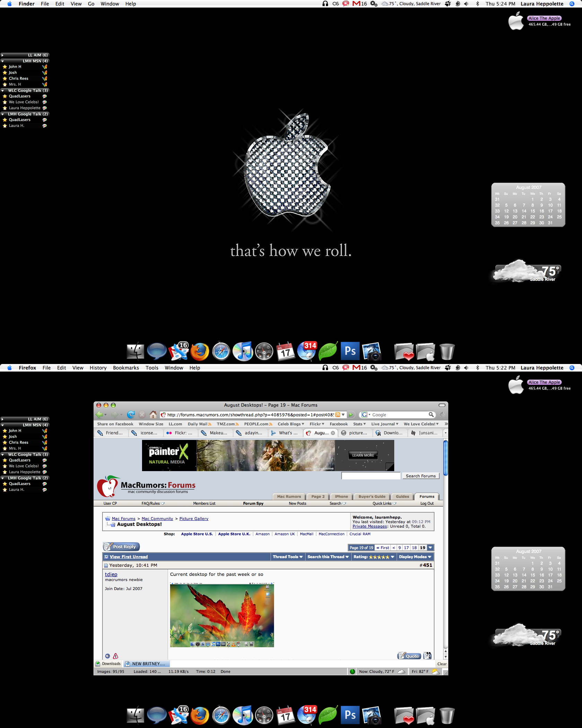Click the orange RSS feed icon in address bar
Viewport: 582px width, 728px height.
click(337, 415)
